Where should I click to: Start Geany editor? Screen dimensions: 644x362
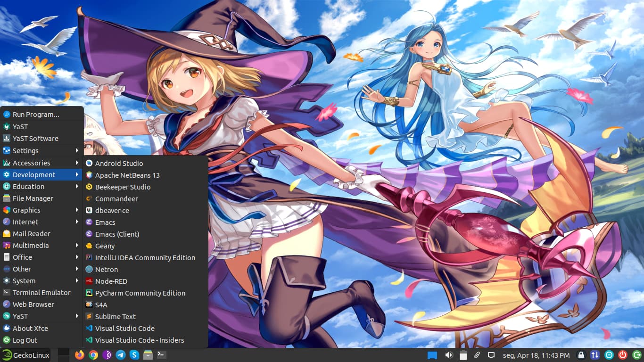[145, 246]
